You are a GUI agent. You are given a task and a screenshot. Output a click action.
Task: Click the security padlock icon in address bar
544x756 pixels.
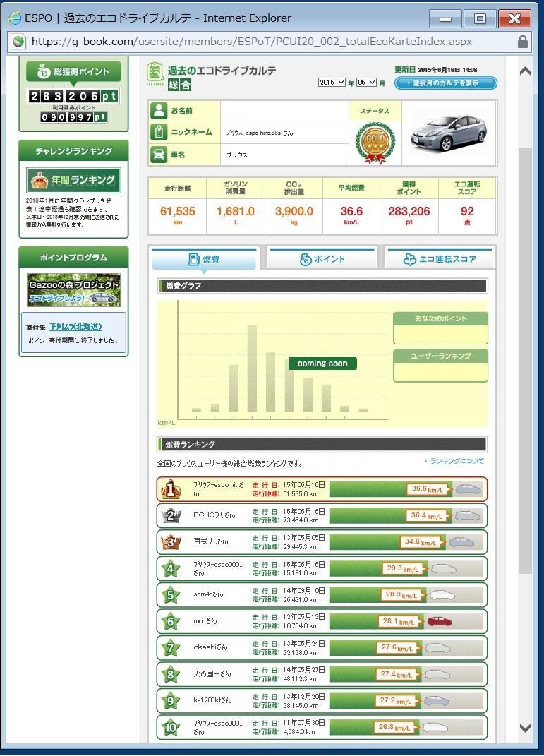pos(522,42)
